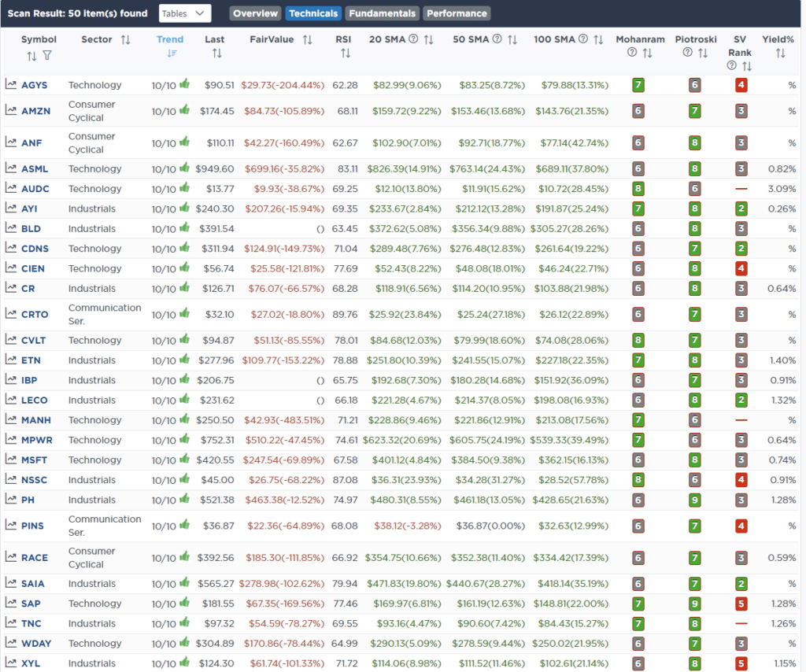Click the SV Rank question mark icon
This screenshot has width=806, height=672.
click(732, 64)
